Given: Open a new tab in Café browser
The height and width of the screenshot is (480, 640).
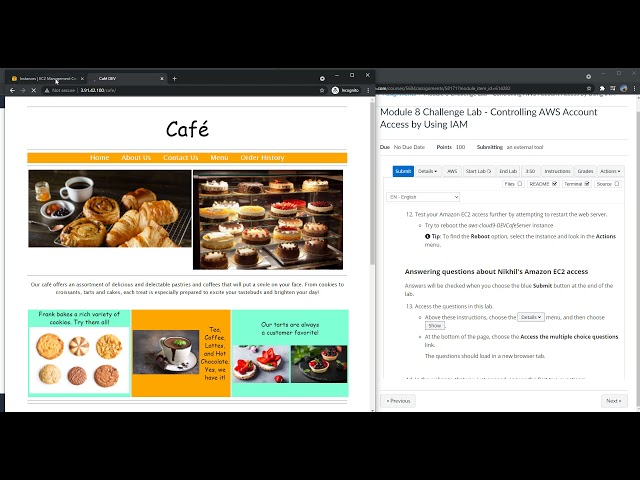Looking at the screenshot, I should click(x=174, y=78).
